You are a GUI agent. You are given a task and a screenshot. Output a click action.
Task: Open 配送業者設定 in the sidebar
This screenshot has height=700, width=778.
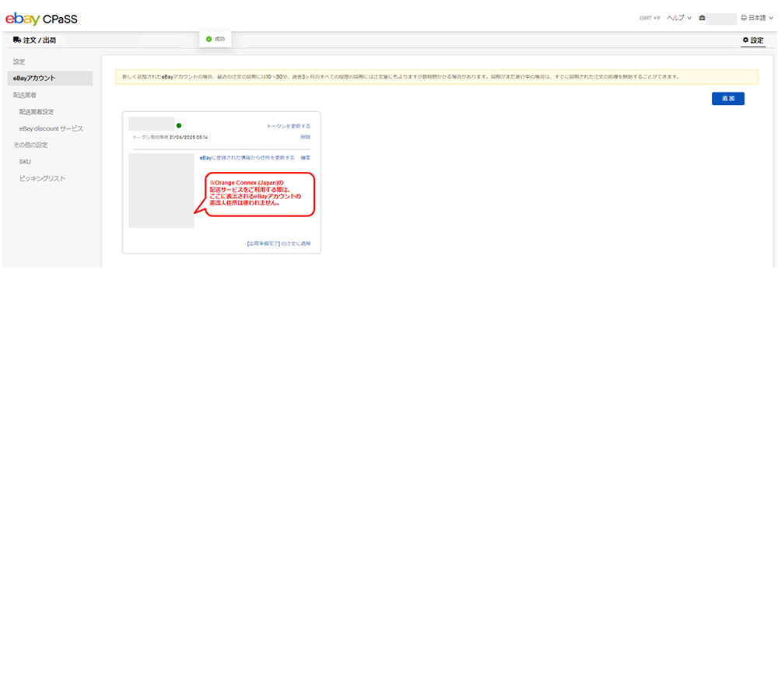[x=37, y=112]
